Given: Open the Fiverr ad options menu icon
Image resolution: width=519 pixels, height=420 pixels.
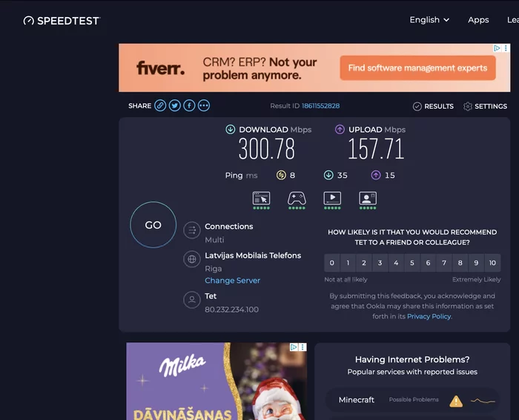Looking at the screenshot, I should click(506, 48).
